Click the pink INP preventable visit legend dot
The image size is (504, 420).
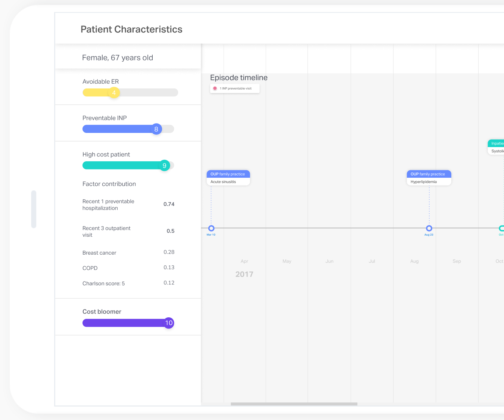[x=215, y=88]
